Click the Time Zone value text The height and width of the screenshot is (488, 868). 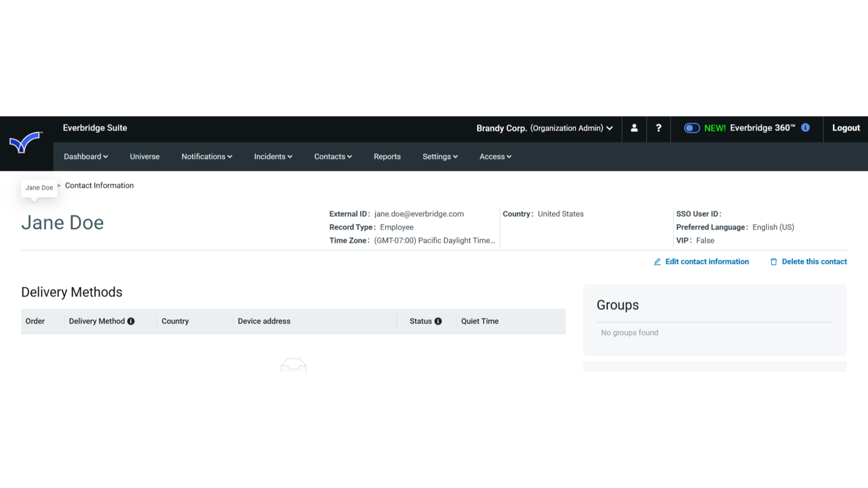tap(434, 241)
